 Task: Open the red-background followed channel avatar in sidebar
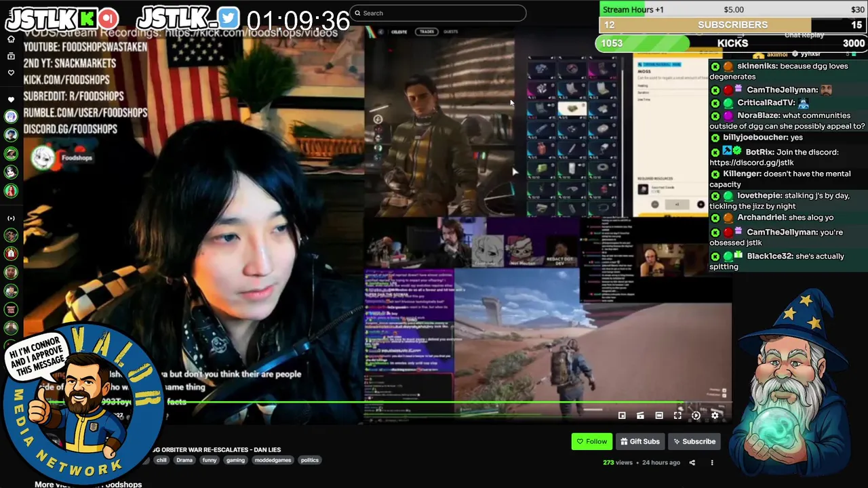(x=11, y=191)
